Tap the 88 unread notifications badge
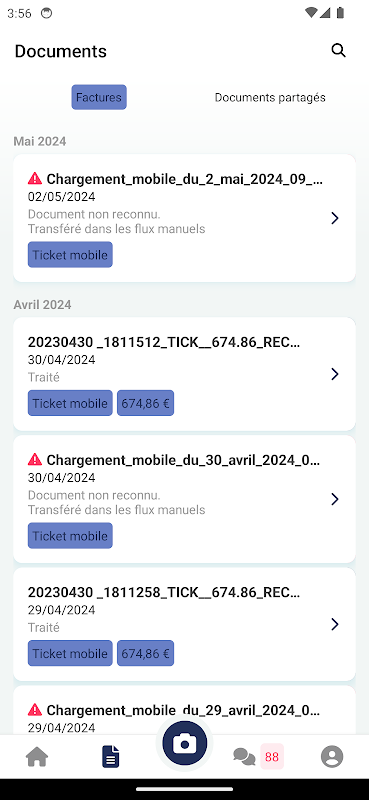 coord(272,756)
